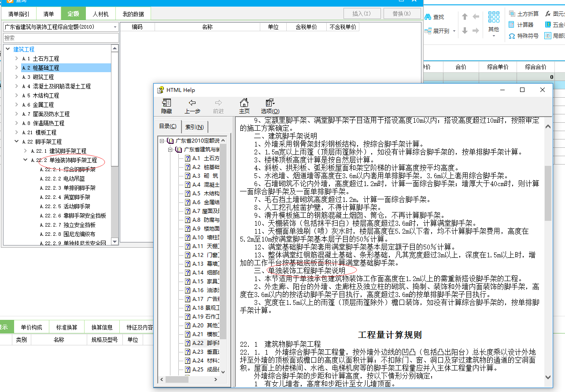
Task: Switch to the 清单指引 tab
Action: point(19,14)
